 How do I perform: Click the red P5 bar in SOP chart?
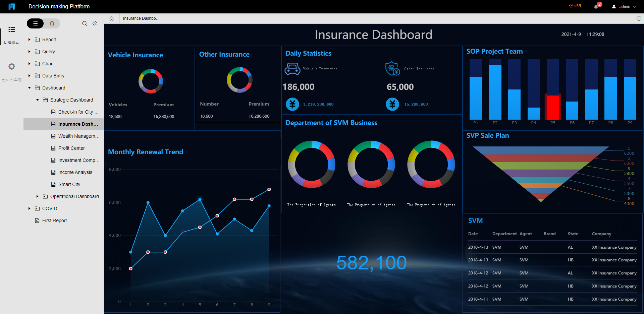click(x=553, y=107)
